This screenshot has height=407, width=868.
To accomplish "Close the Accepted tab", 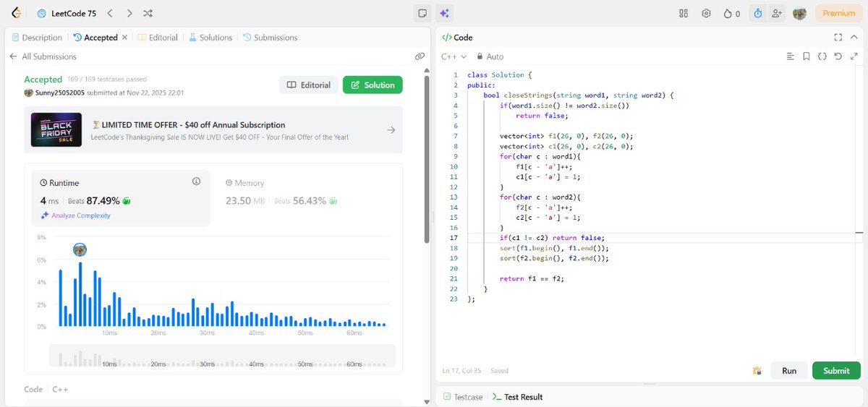I will coord(124,38).
